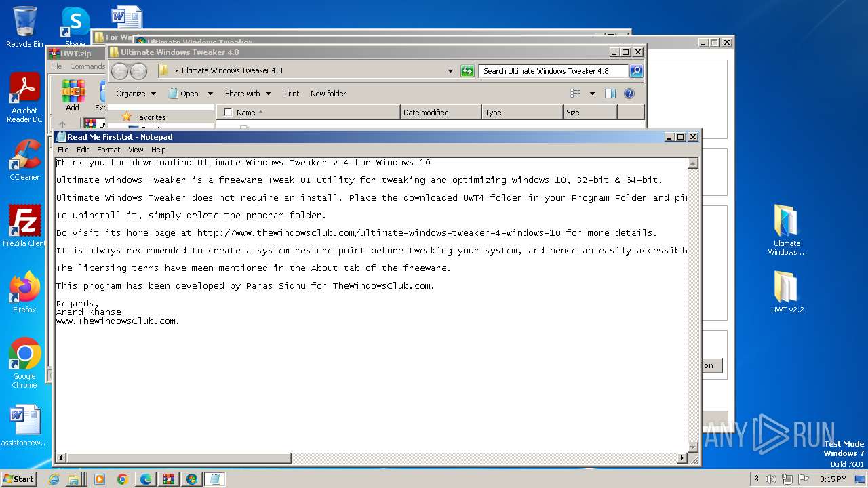This screenshot has height=488, width=868.
Task: Click the Notepad horizontal scrollbar right arrow
Action: point(682,458)
